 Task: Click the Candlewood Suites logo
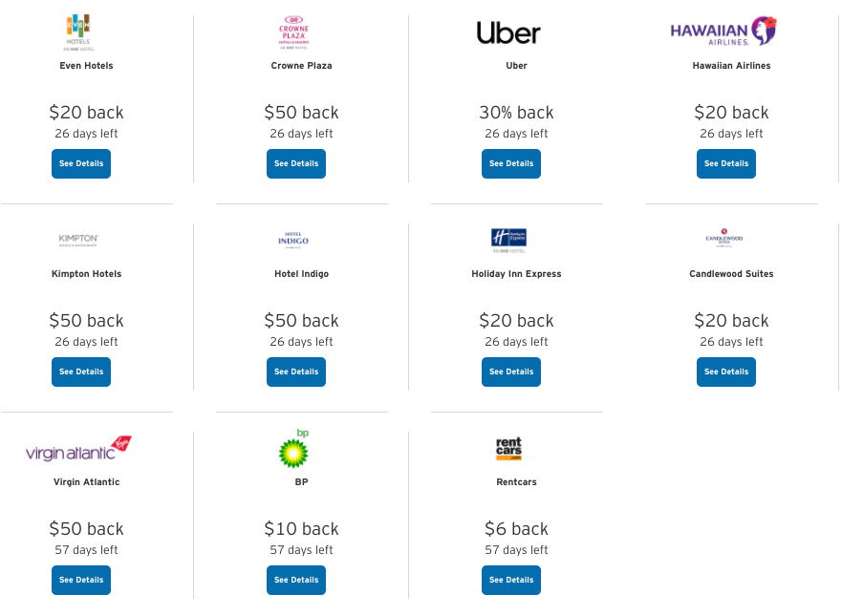point(723,238)
